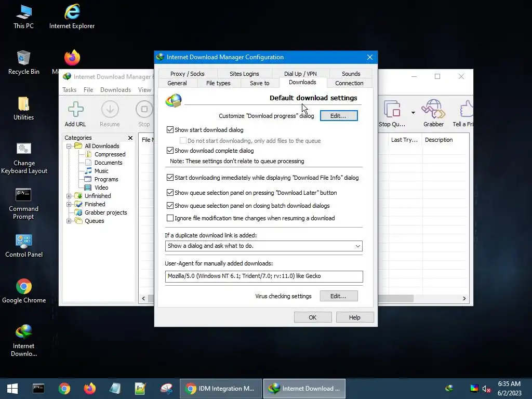
Task: Collapse the All Downloads tree node
Action: (x=69, y=146)
